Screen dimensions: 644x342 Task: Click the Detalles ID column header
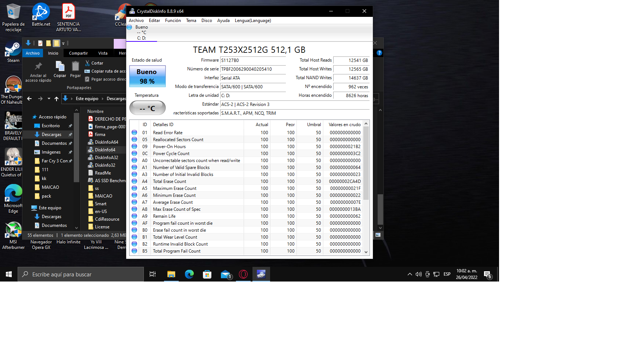(x=163, y=125)
